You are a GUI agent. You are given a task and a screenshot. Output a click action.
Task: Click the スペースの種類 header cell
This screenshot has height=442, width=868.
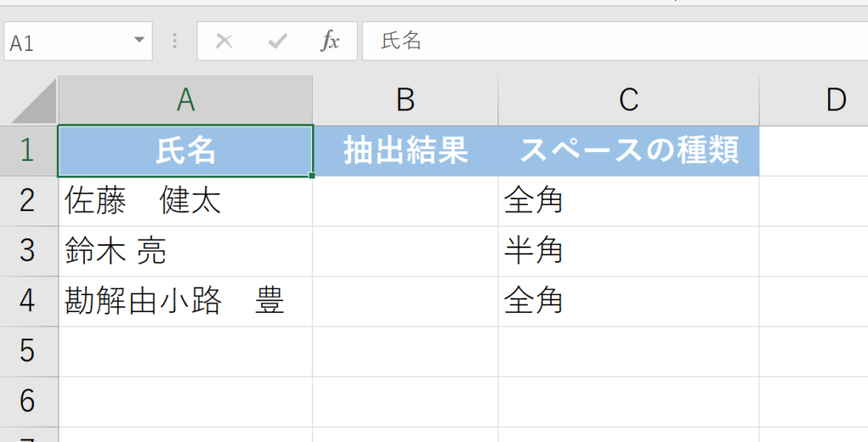click(x=628, y=151)
